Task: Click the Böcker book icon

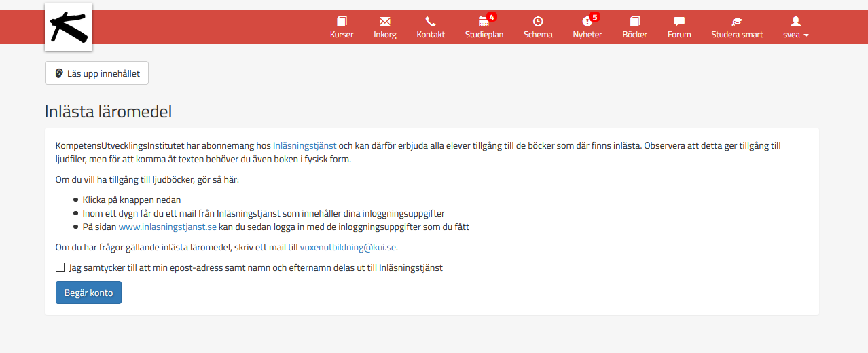Action: pyautogui.click(x=635, y=21)
